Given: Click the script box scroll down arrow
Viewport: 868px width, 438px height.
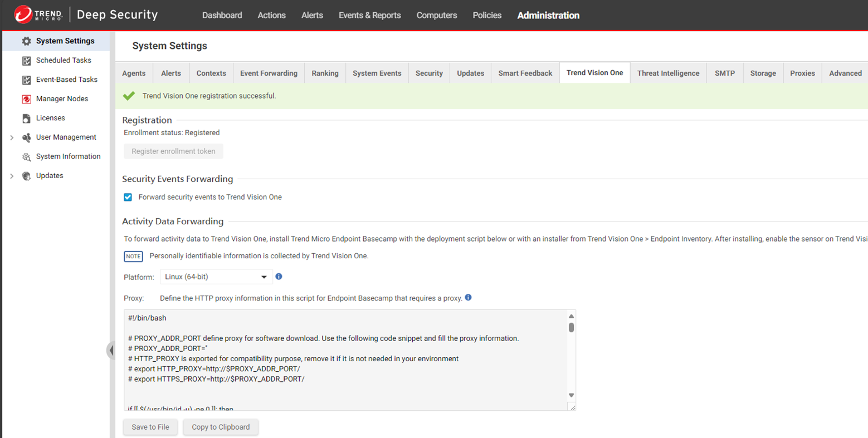Looking at the screenshot, I should 571,395.
